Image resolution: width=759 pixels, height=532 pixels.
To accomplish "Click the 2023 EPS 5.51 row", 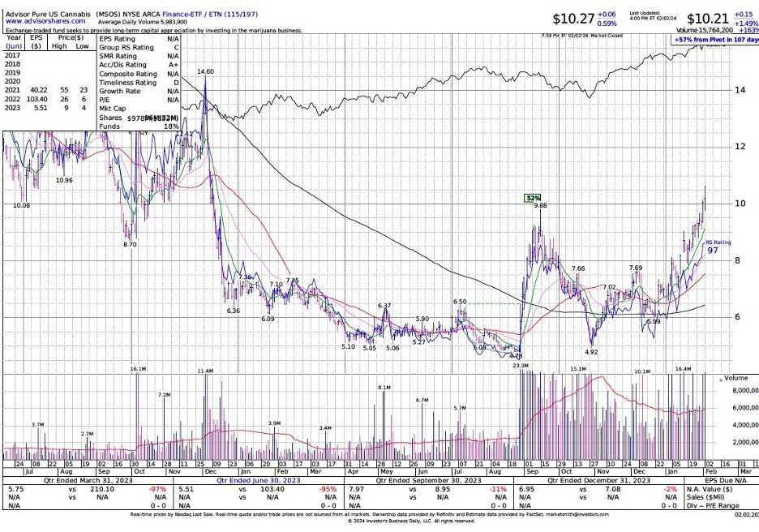I will tap(46, 108).
